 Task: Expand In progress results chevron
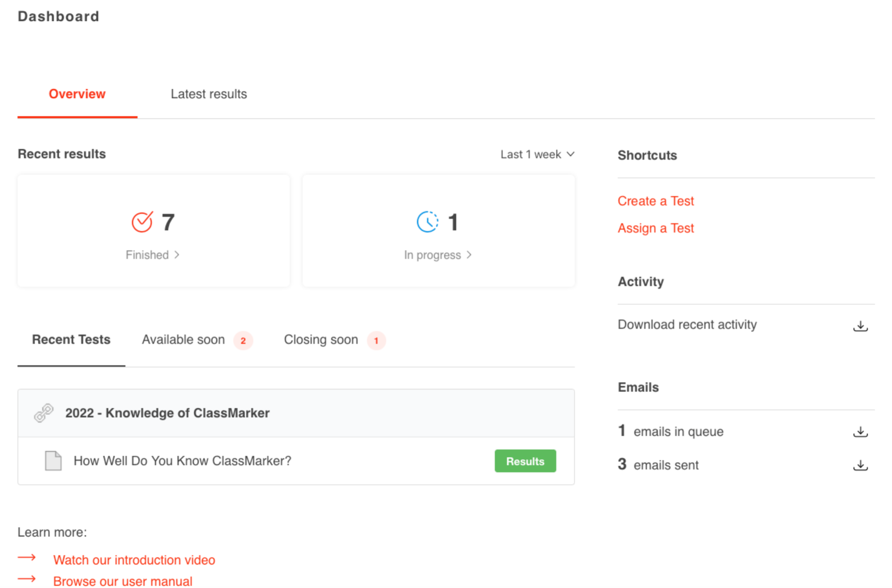(469, 255)
